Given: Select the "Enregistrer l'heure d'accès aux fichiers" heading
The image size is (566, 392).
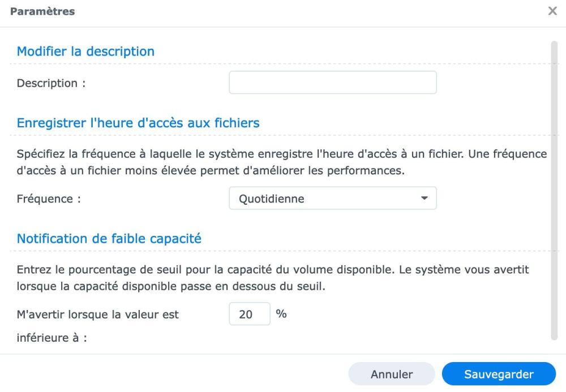Looking at the screenshot, I should [138, 123].
